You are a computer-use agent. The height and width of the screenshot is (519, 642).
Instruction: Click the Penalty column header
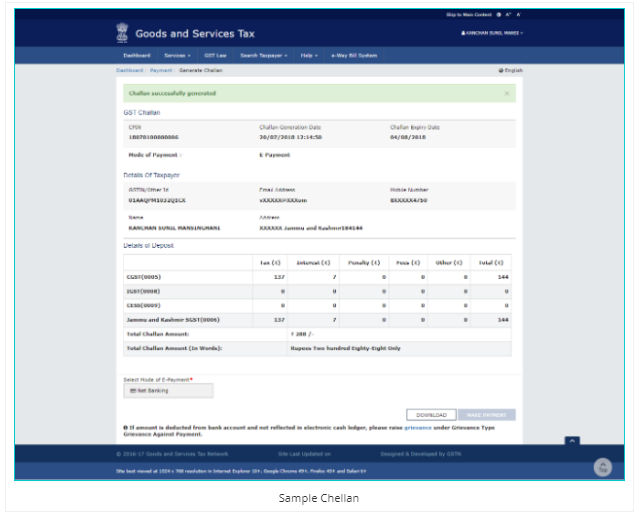pos(364,263)
